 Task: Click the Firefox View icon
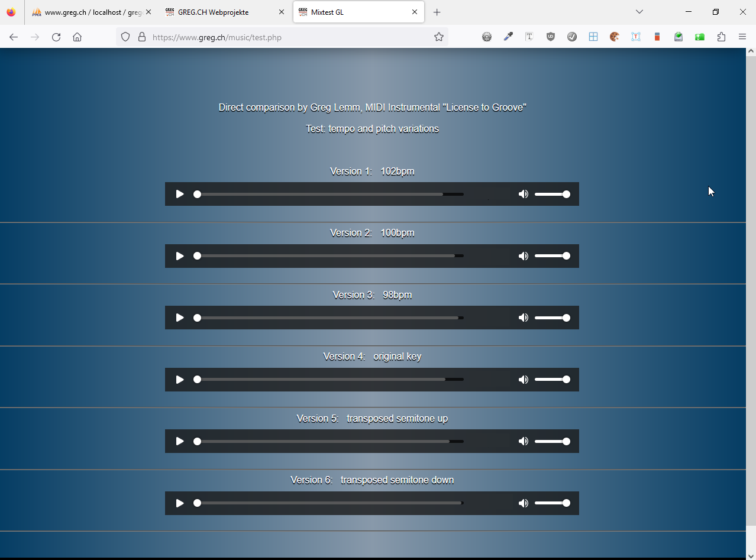[11, 12]
